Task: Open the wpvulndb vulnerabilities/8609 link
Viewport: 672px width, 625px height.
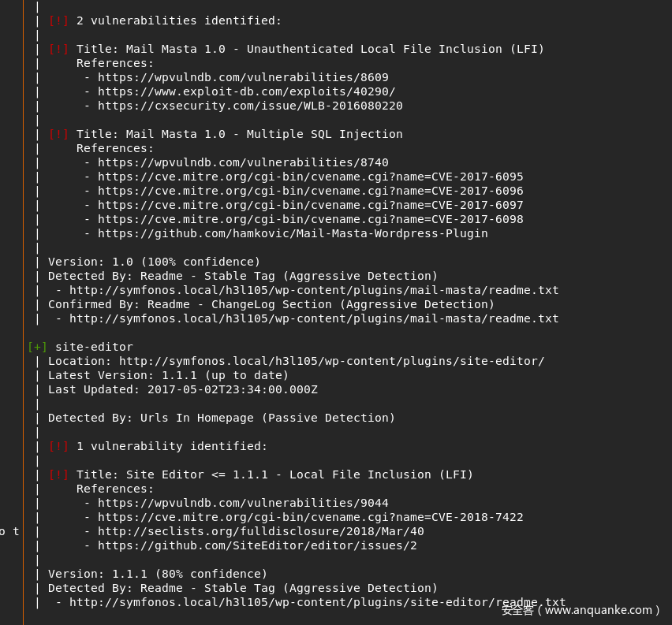Action: pos(243,77)
